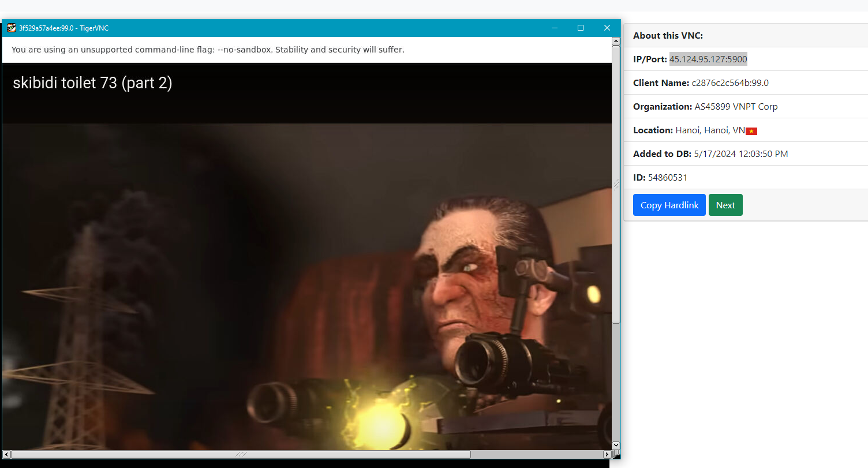
Task: Click the TigerVNC window title text
Action: click(x=63, y=28)
